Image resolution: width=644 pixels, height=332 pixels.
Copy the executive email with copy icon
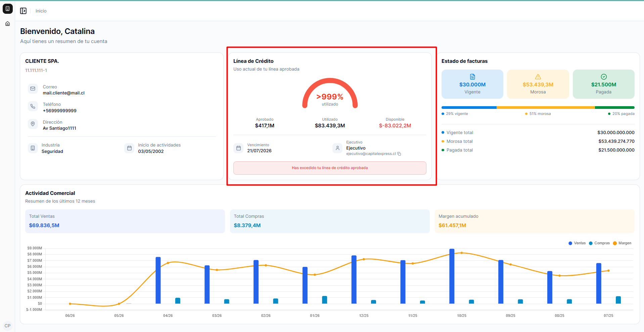[x=399, y=154]
